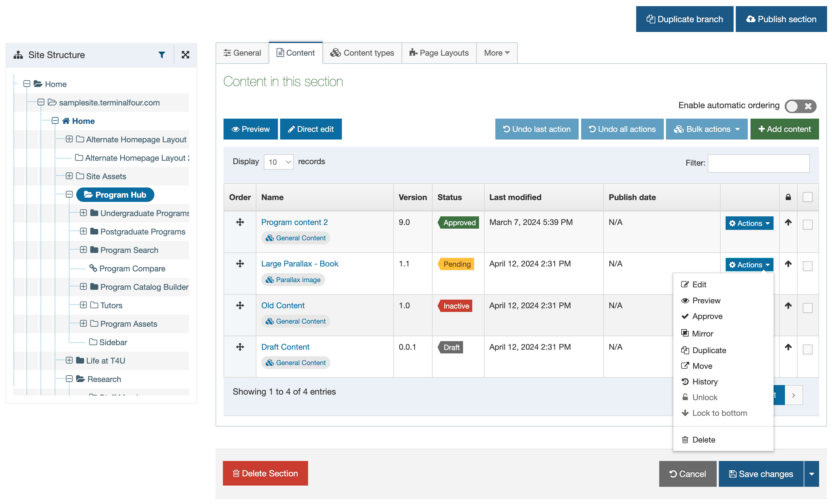Collapse the Research tree node
This screenshot has width=832, height=504.
coord(69,379)
